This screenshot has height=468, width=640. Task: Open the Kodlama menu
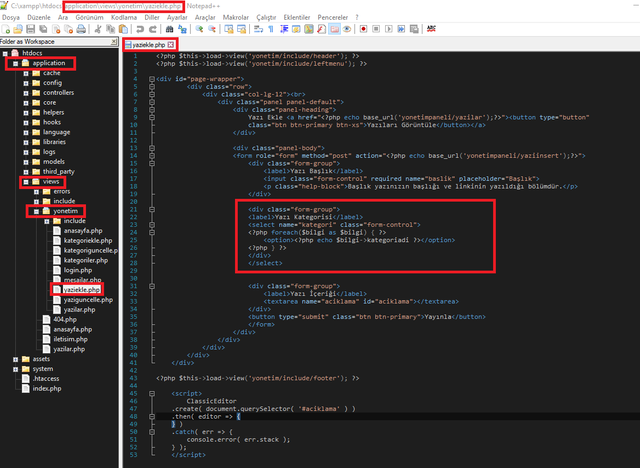tap(124, 18)
